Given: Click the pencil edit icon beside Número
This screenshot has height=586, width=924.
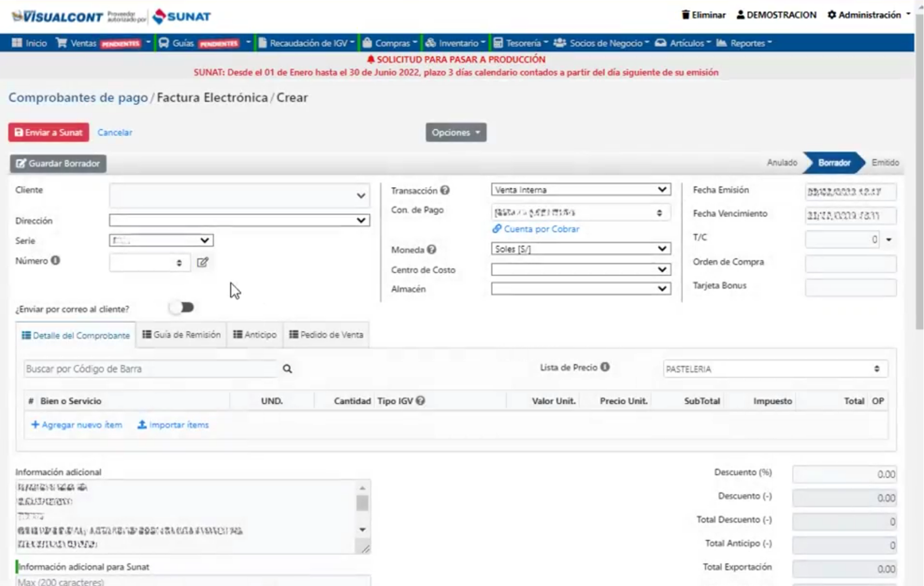Looking at the screenshot, I should (x=202, y=263).
